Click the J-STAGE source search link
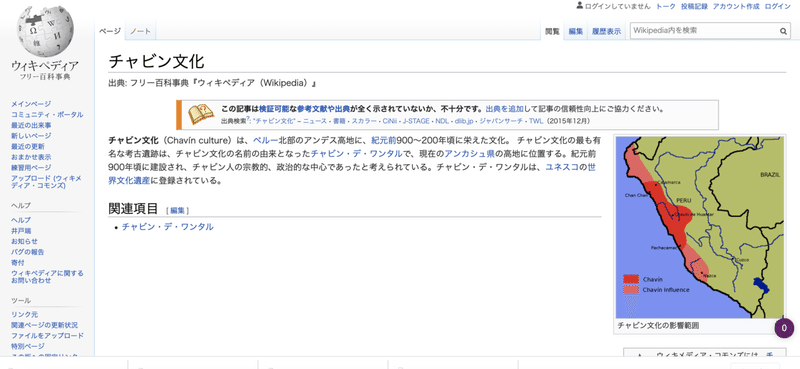 coord(416,121)
